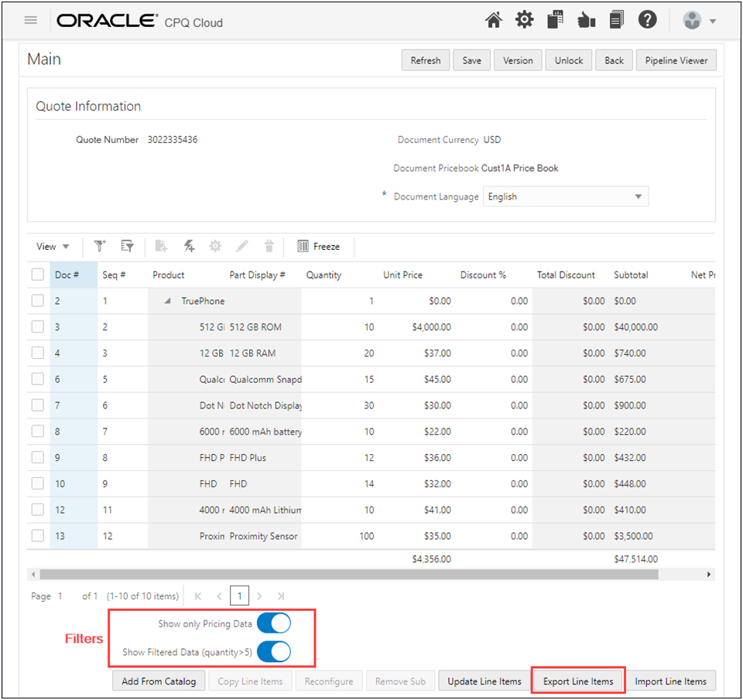Collapse the TruePhone product row

167,300
